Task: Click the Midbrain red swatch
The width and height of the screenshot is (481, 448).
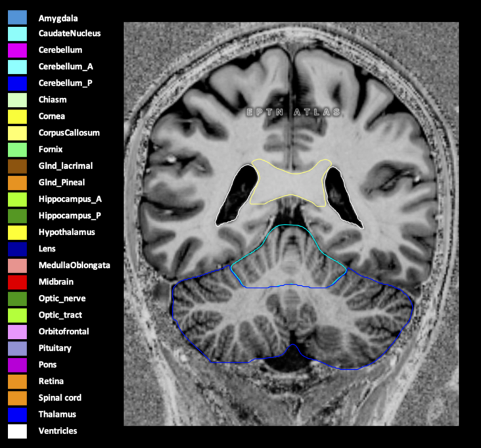Action: click(x=17, y=282)
